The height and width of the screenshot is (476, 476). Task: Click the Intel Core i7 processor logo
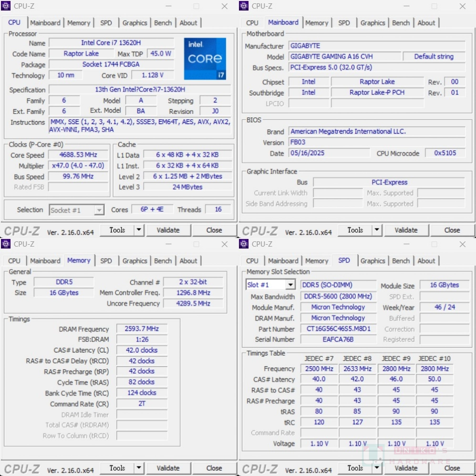205,59
